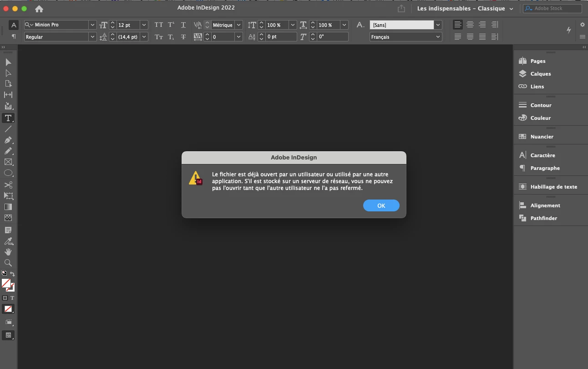Select the Content Collector tool
Screen dimensions: 588x369
(x=8, y=106)
